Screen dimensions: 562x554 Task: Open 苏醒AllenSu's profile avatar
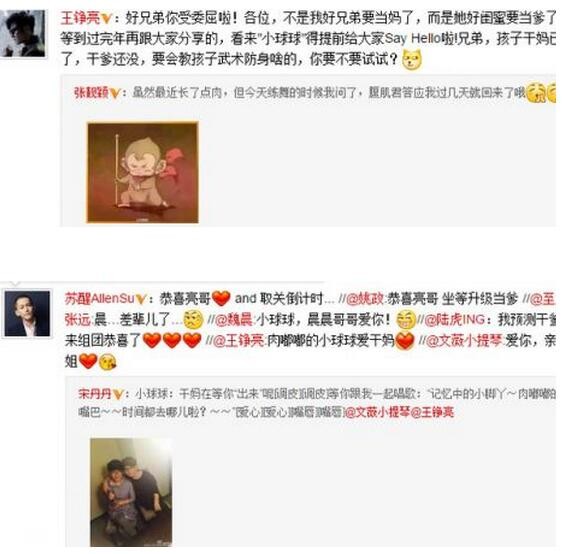27,314
